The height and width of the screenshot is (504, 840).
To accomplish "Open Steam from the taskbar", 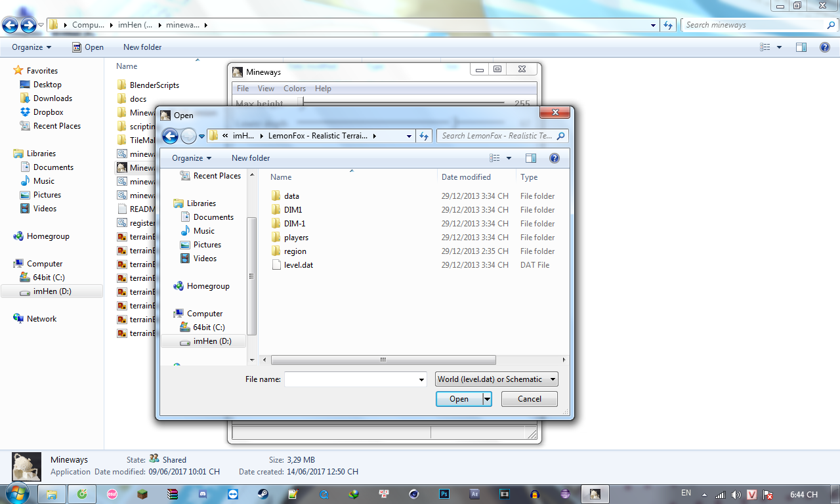I will [262, 494].
